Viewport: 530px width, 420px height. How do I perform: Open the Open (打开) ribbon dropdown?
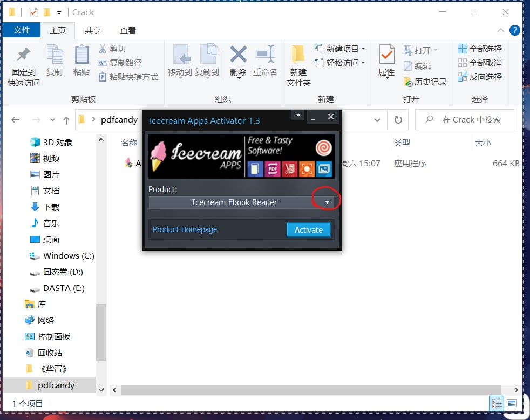[436, 50]
